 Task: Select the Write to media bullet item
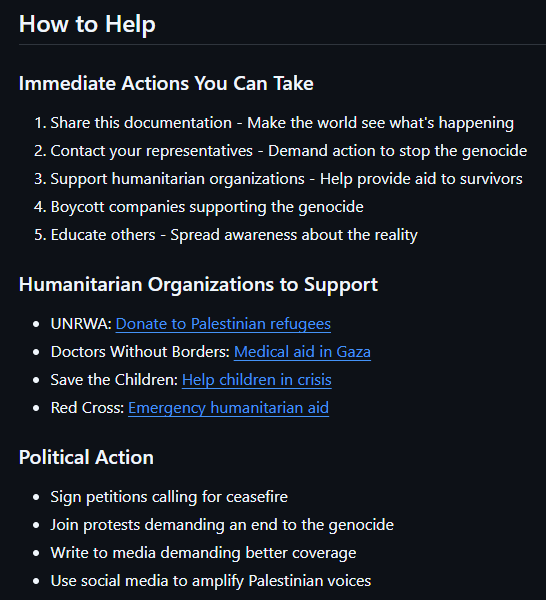tap(203, 553)
